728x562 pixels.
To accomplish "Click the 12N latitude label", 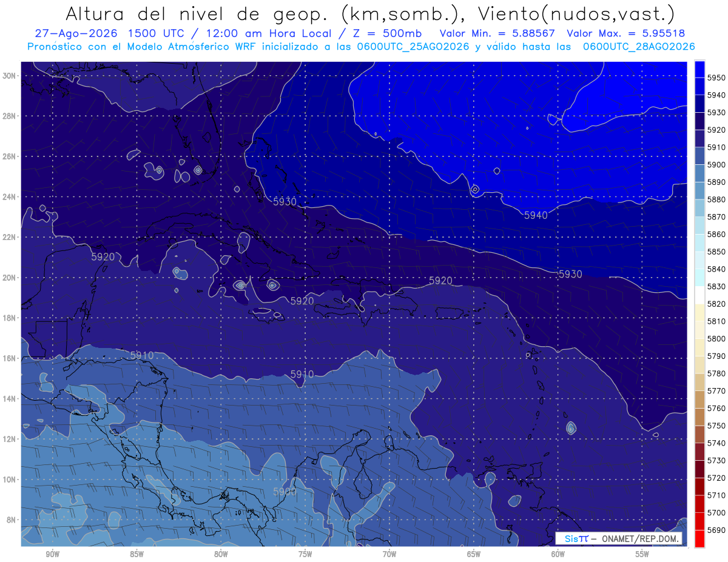I will (x=8, y=439).
